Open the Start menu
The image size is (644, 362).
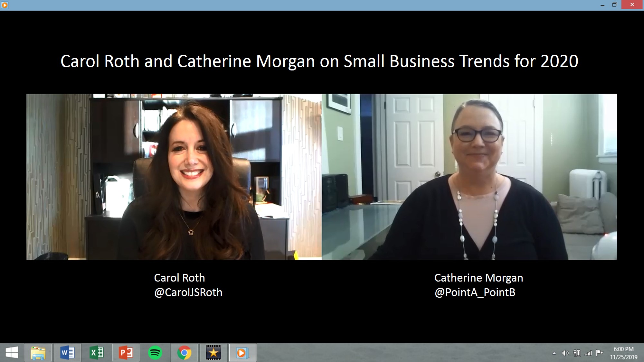click(12, 353)
